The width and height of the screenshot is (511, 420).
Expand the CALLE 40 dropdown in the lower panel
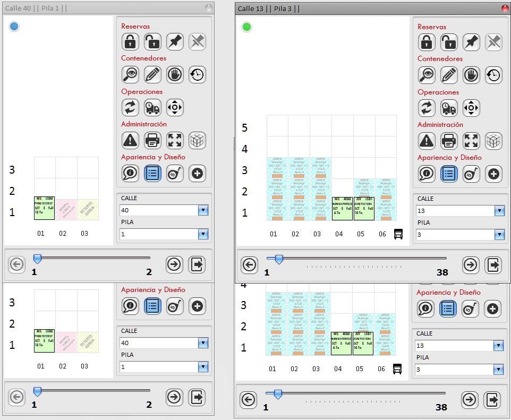pos(203,343)
